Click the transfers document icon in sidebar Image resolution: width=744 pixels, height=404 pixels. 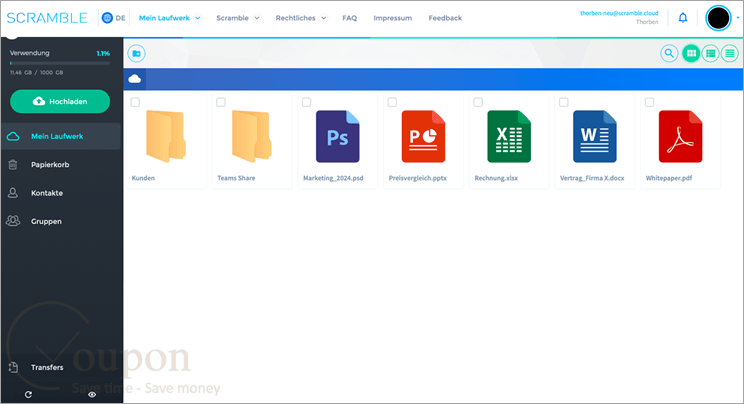(13, 367)
